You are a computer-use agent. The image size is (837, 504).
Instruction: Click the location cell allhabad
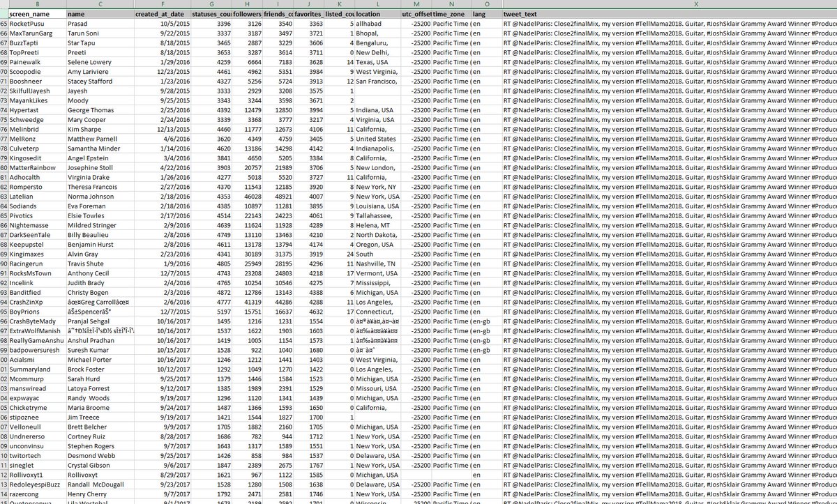coord(377,24)
